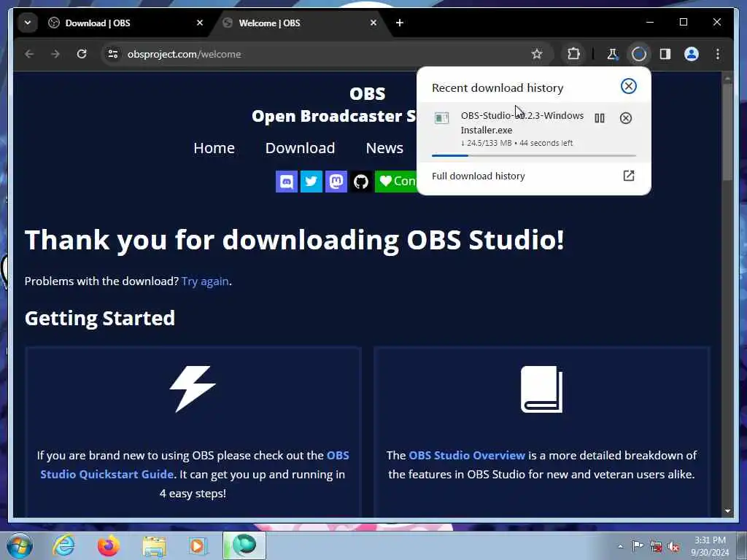The height and width of the screenshot is (560, 747).
Task: Click the OBS page title heading
Action: tap(368, 93)
